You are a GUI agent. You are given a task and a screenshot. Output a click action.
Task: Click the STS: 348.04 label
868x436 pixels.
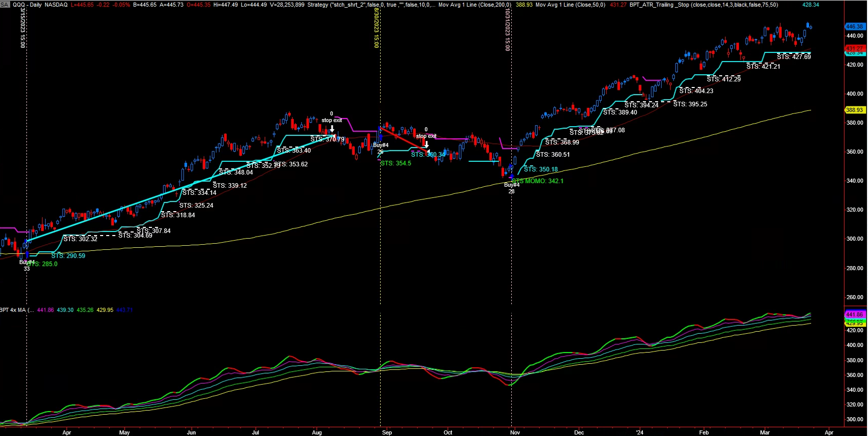236,172
